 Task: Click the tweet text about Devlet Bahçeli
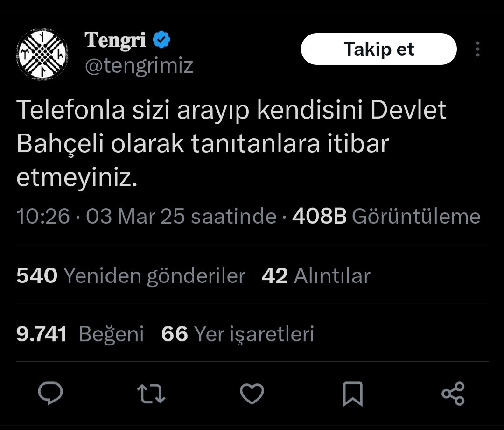pos(231,144)
